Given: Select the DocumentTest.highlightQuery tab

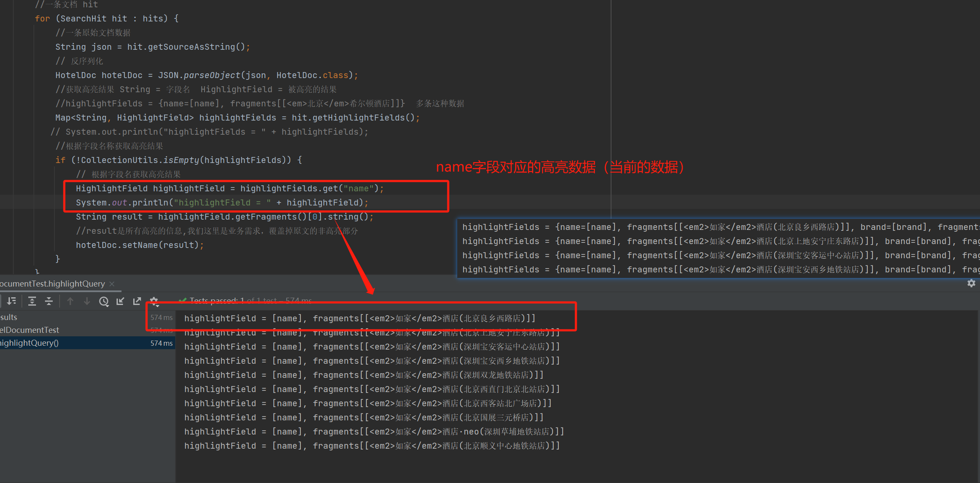Looking at the screenshot, I should coord(52,284).
